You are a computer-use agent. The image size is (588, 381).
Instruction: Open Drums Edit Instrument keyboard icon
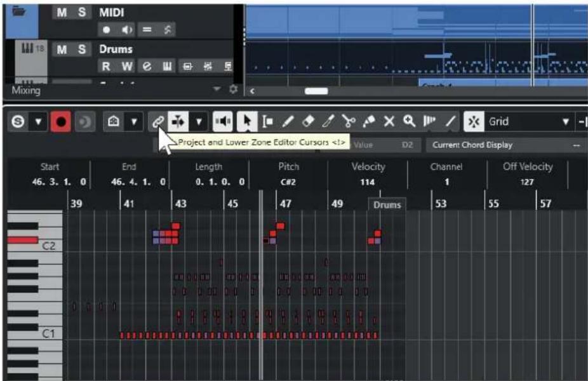(x=167, y=67)
